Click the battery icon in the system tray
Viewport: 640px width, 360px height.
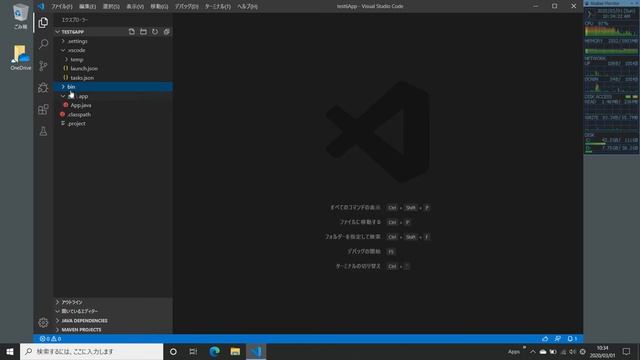click(x=553, y=352)
